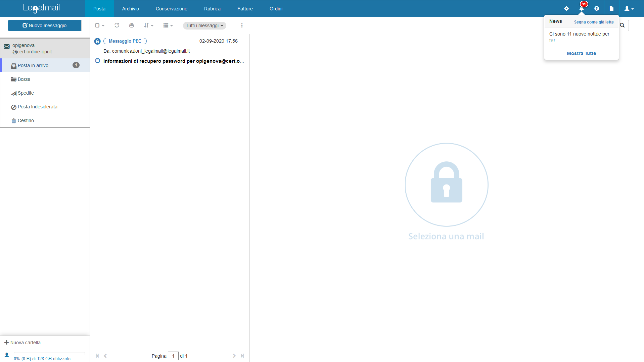
Task: Expand the user account menu
Action: click(629, 9)
